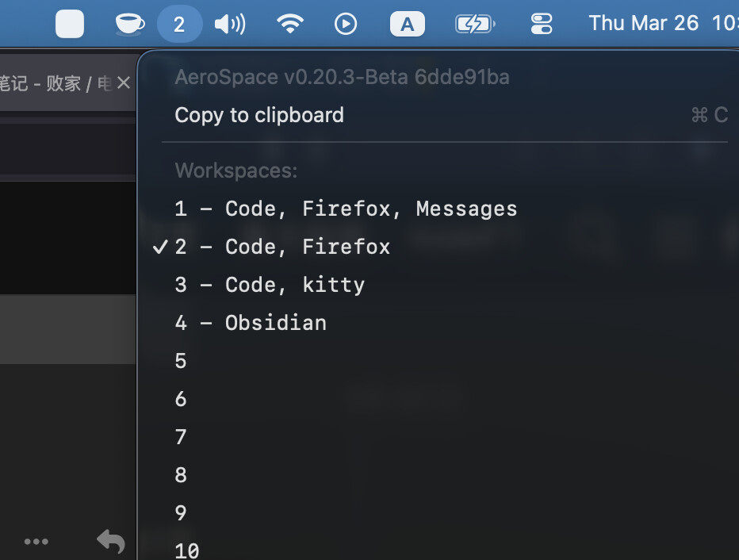Select checked workspace 2 Code, Firefox
The width and height of the screenshot is (739, 560).
[x=282, y=247]
